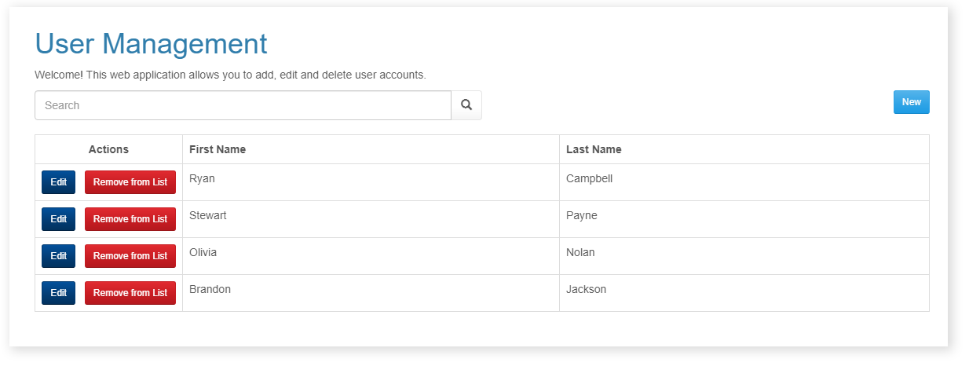
Task: Click Remove from List for Olivia
Action: (130, 256)
